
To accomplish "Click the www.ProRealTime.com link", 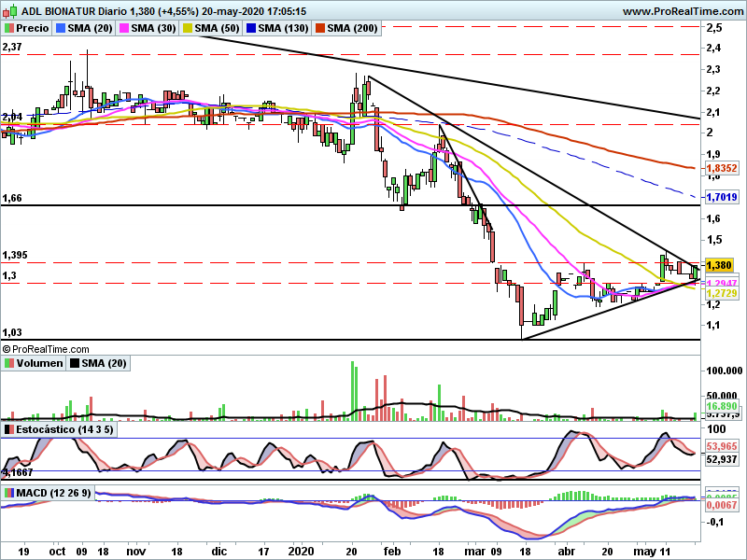I will [x=683, y=11].
